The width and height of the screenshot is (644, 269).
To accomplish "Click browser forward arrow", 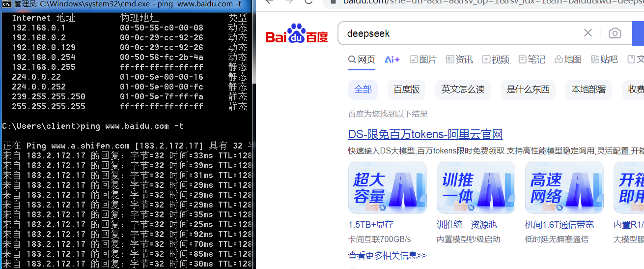I will coord(289,1).
